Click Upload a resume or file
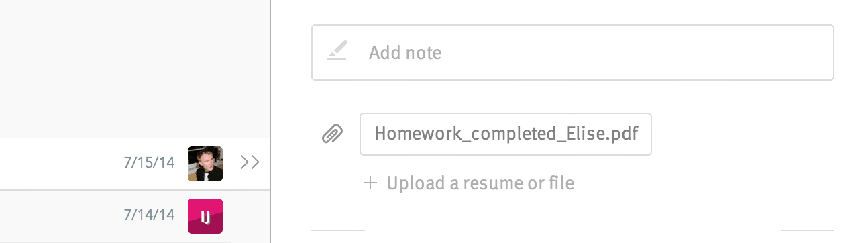 [480, 183]
